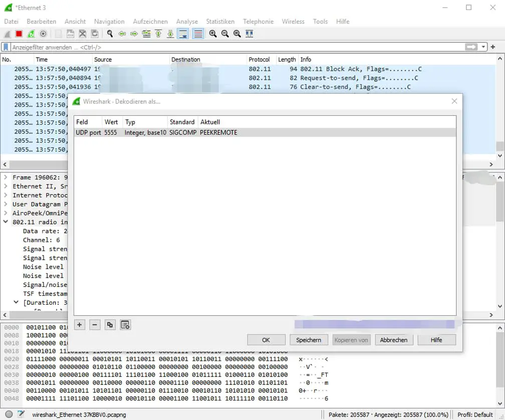Open the Statistiken menu
The height and width of the screenshot is (420, 505).
pos(220,22)
